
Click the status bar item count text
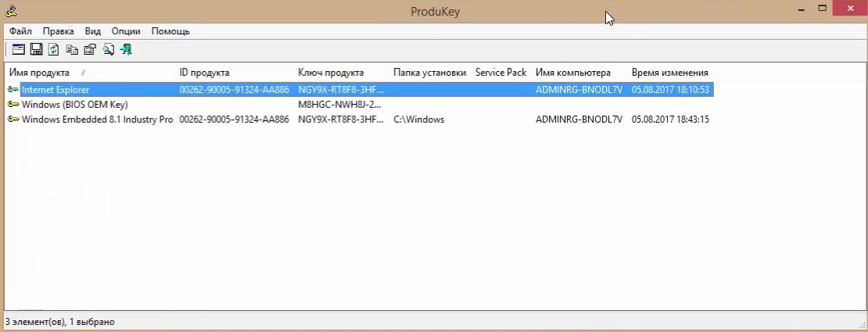pos(59,322)
